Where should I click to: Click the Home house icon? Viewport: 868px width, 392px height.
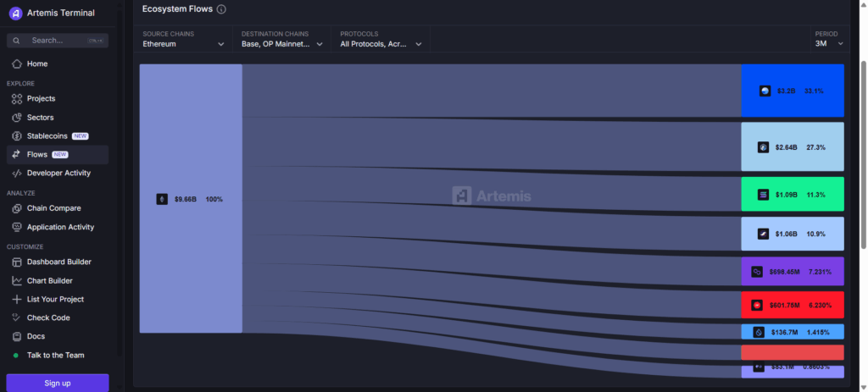tap(17, 63)
